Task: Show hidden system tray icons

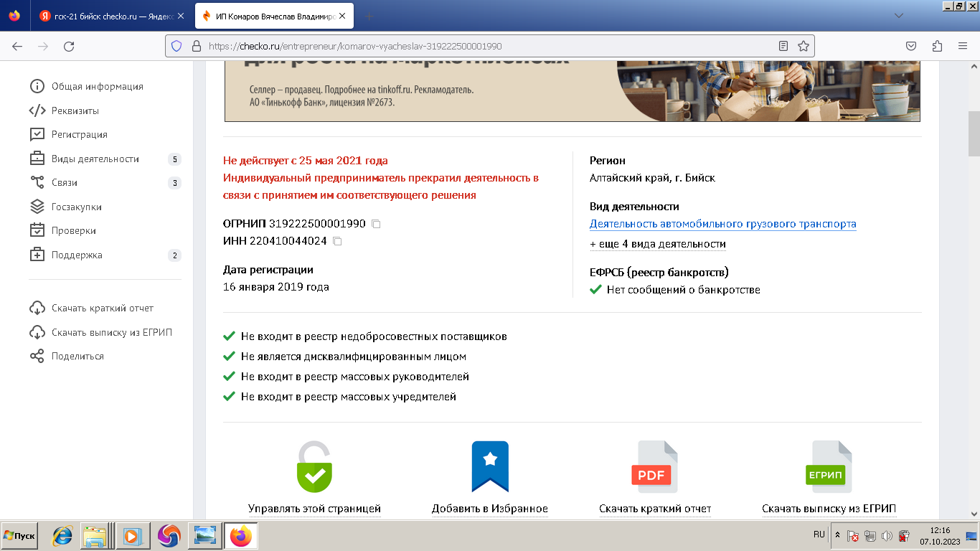Action: pyautogui.click(x=837, y=535)
